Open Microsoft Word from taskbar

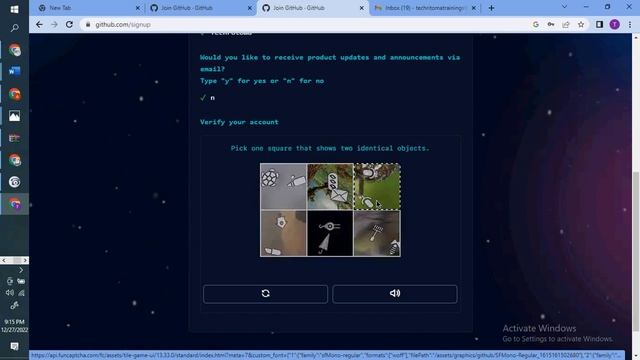coord(14,71)
